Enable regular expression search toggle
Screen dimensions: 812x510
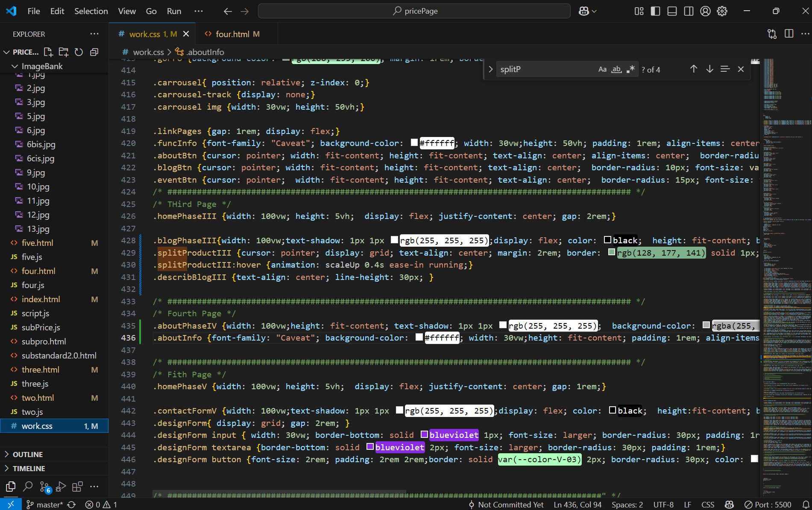point(630,69)
